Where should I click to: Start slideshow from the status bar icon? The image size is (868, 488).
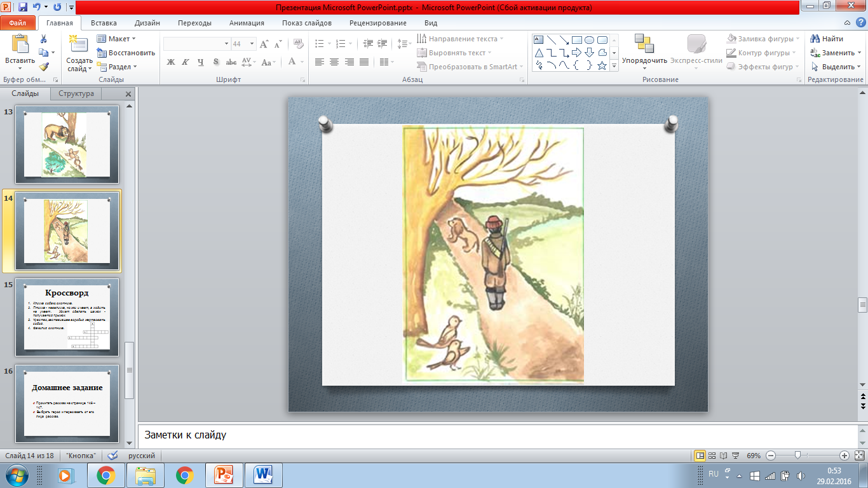(735, 456)
